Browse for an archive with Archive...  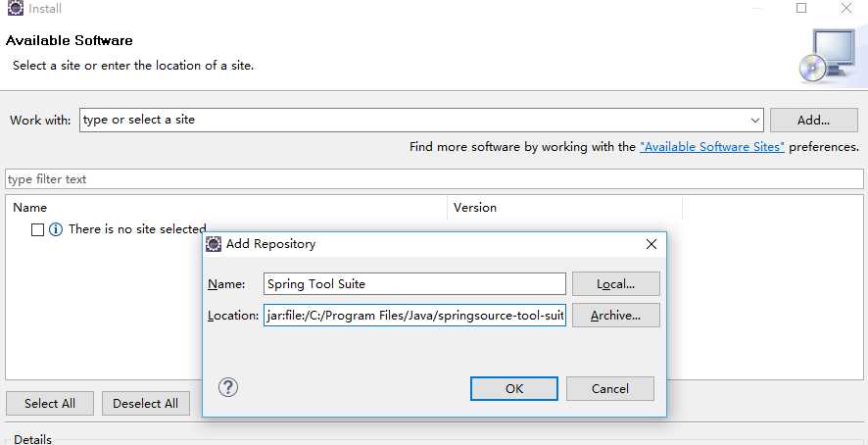pos(615,315)
